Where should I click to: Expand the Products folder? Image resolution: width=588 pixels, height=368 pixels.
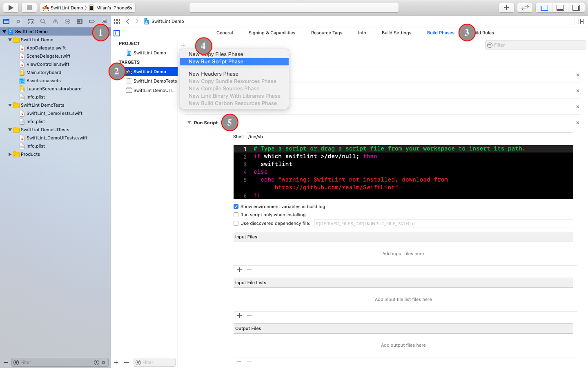coord(10,154)
